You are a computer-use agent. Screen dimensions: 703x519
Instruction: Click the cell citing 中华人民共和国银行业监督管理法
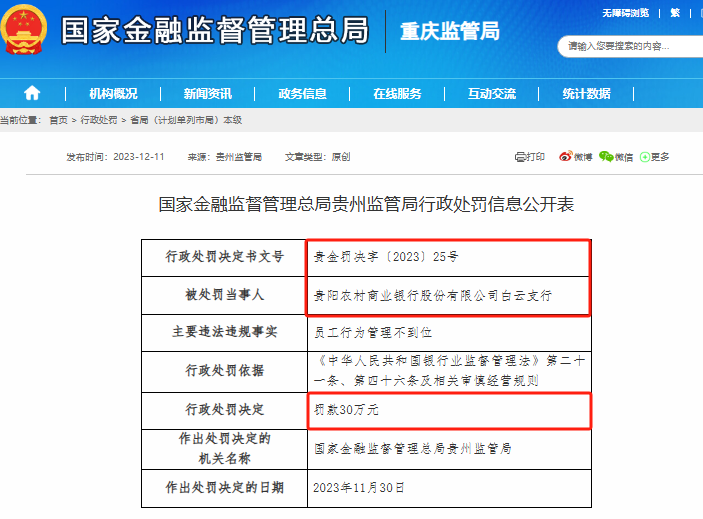pos(449,372)
